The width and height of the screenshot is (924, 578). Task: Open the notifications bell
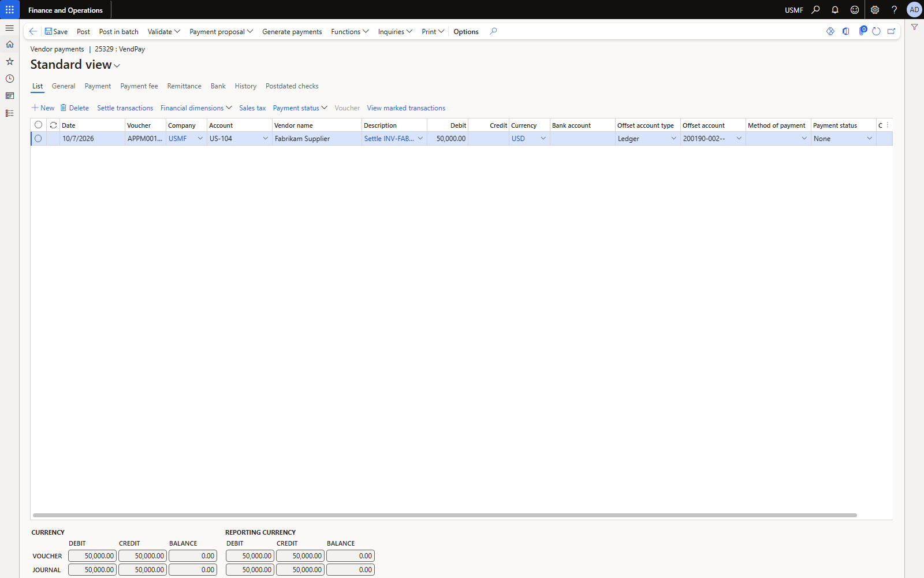[835, 10]
